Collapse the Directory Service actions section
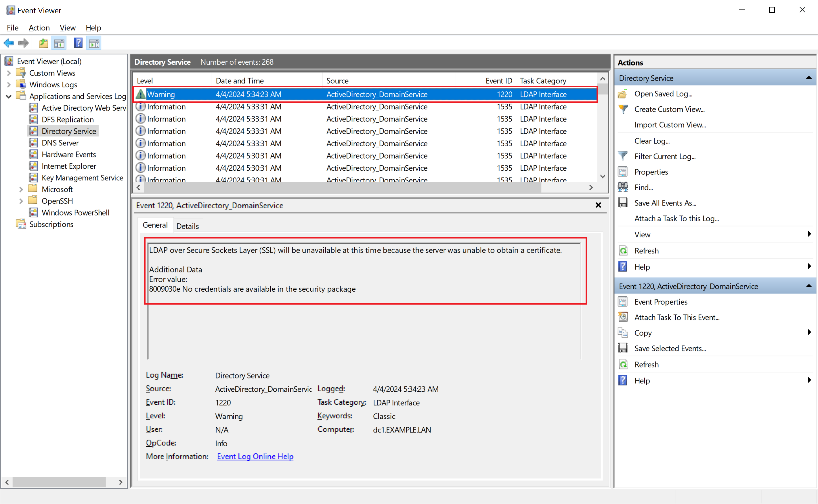Viewport: 818px width, 504px height. 809,78
